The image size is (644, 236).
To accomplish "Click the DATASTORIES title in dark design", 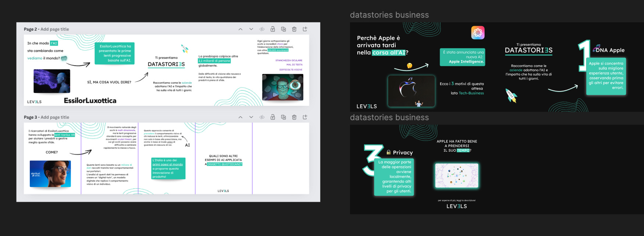I will point(529,51).
